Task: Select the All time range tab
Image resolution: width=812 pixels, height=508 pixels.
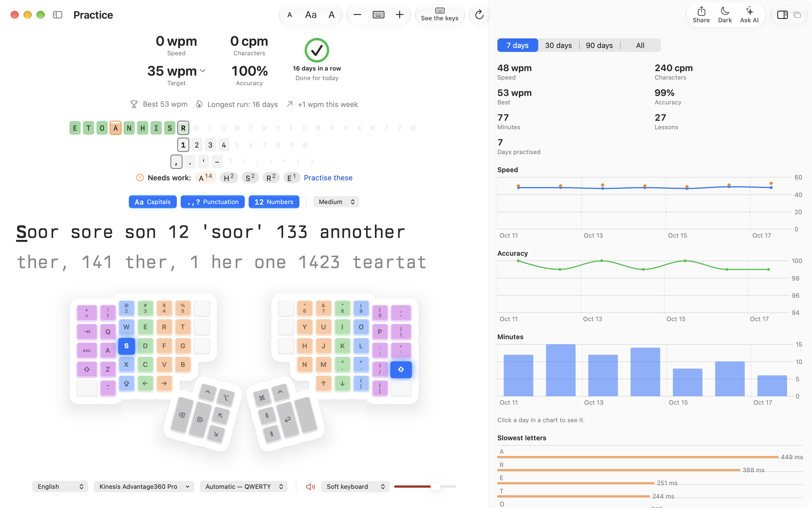Action: click(640, 45)
